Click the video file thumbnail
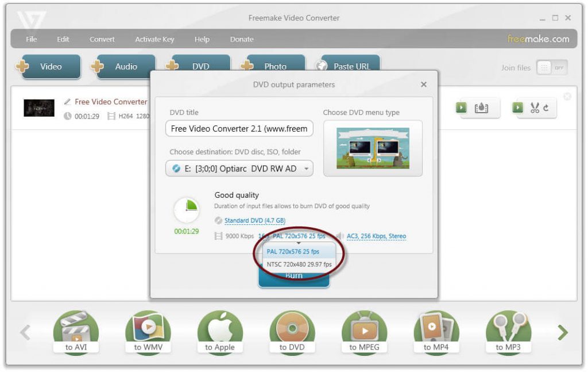Screen dimensions: 588x372 click(x=39, y=108)
